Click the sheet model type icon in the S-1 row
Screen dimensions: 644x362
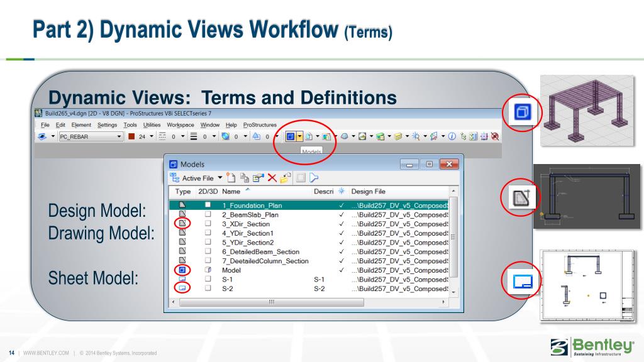[182, 278]
